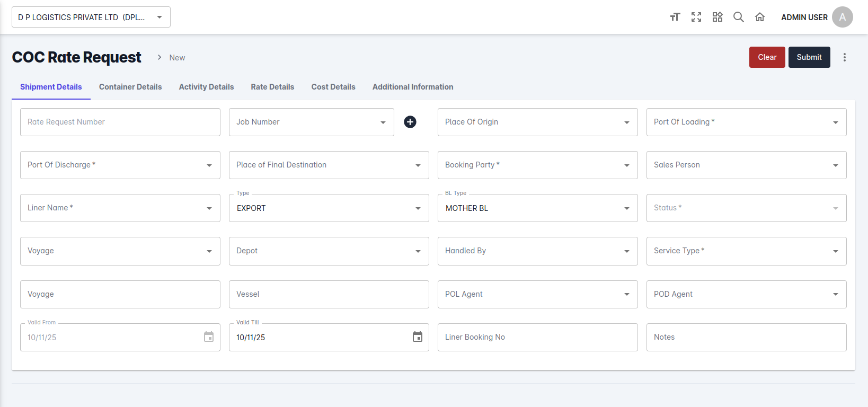This screenshot has width=868, height=407.
Task: Add new job with plus icon
Action: coord(410,122)
